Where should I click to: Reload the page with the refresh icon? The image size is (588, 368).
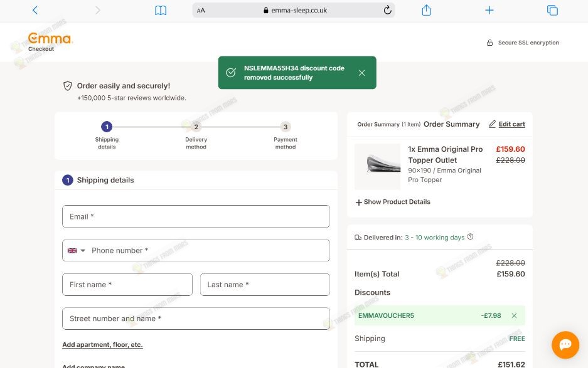point(387,10)
